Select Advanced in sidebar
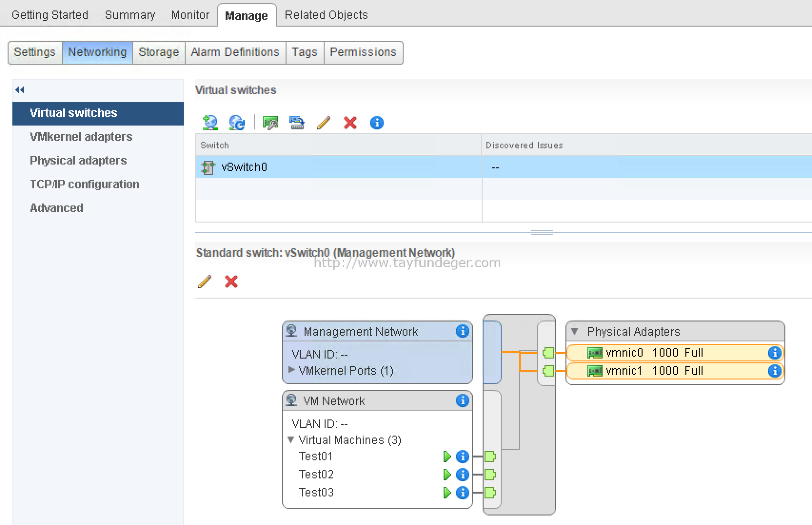The height and width of the screenshot is (525, 812). [98, 208]
